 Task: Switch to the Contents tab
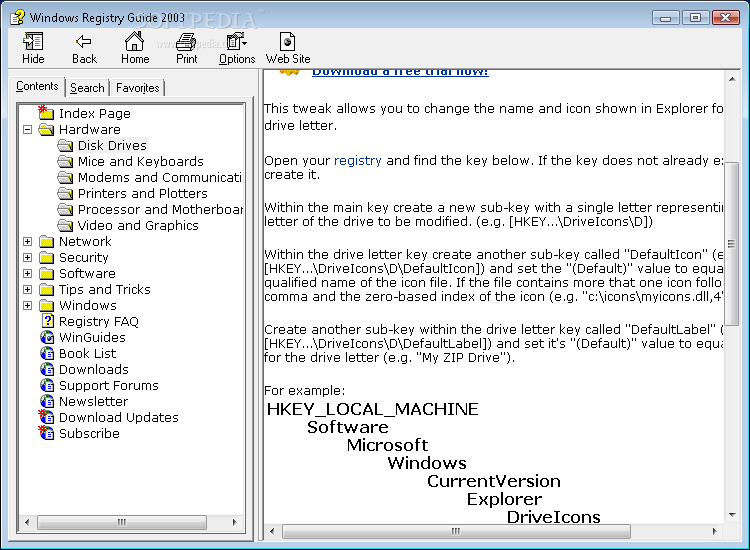coord(37,86)
